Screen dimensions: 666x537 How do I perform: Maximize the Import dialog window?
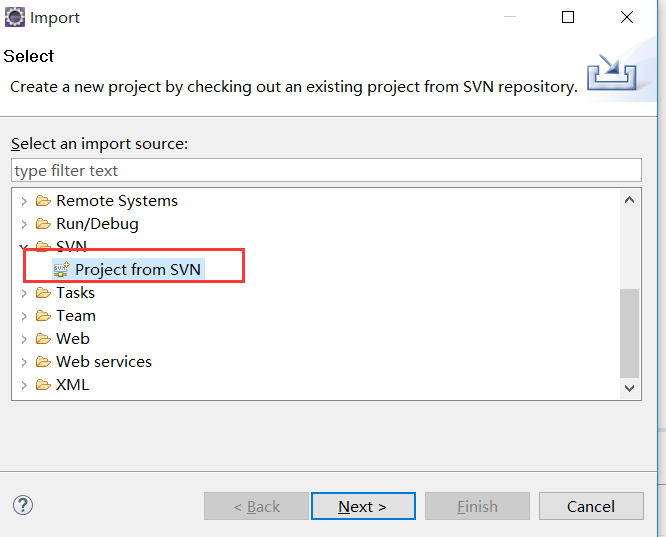[x=568, y=17]
